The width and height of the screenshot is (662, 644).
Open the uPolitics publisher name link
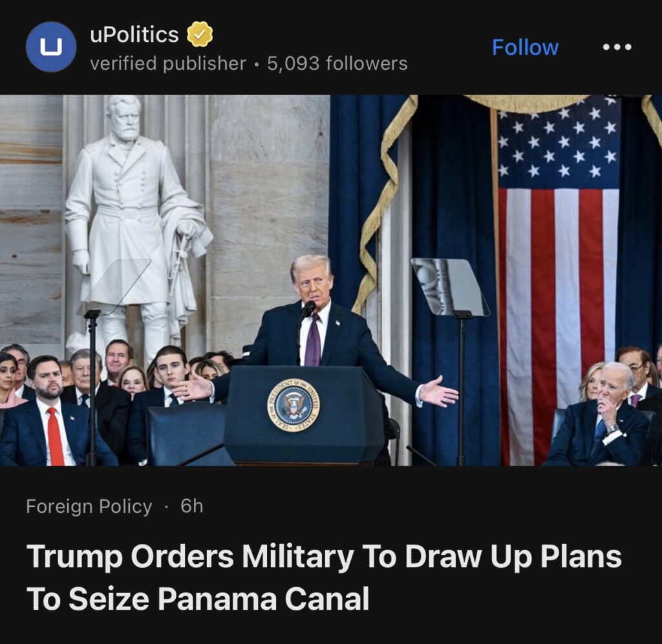coord(134,34)
